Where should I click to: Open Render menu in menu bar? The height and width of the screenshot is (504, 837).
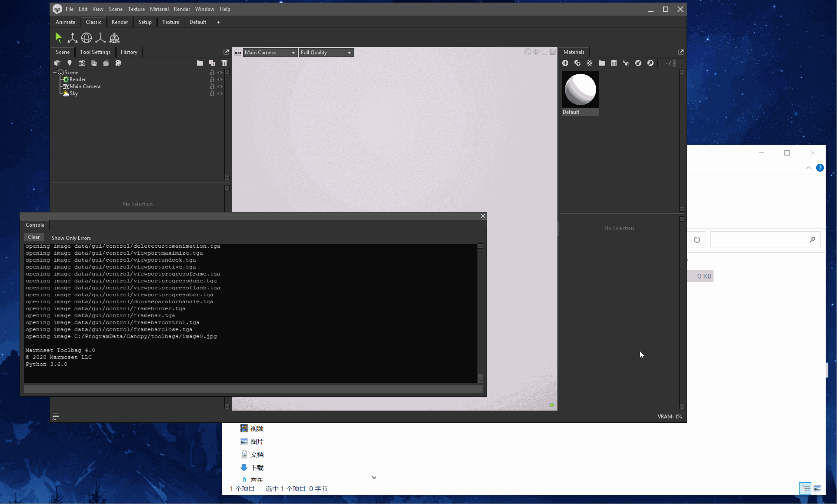coord(182,9)
